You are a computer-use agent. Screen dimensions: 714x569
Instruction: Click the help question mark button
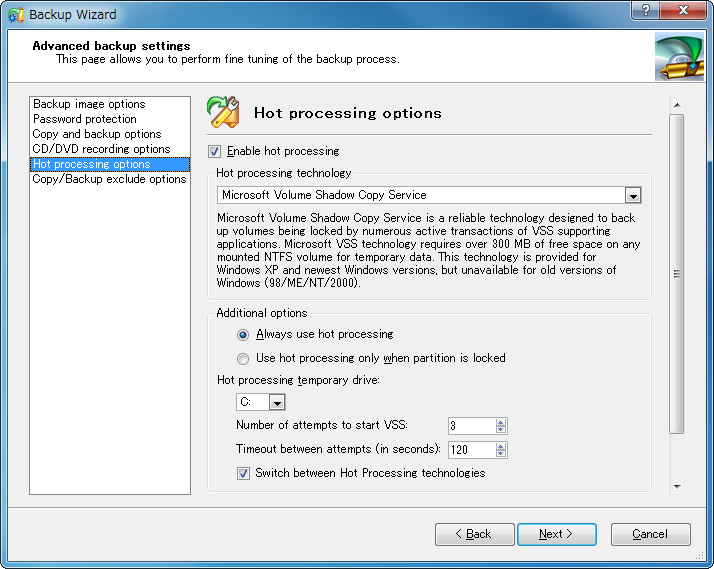[x=647, y=11]
